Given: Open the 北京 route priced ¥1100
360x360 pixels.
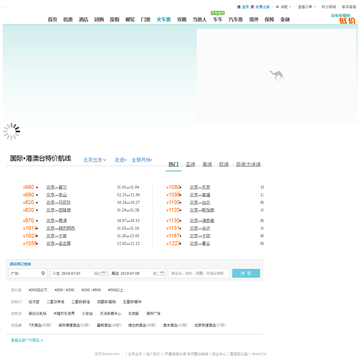Looking at the screenshot, I should [200, 203].
